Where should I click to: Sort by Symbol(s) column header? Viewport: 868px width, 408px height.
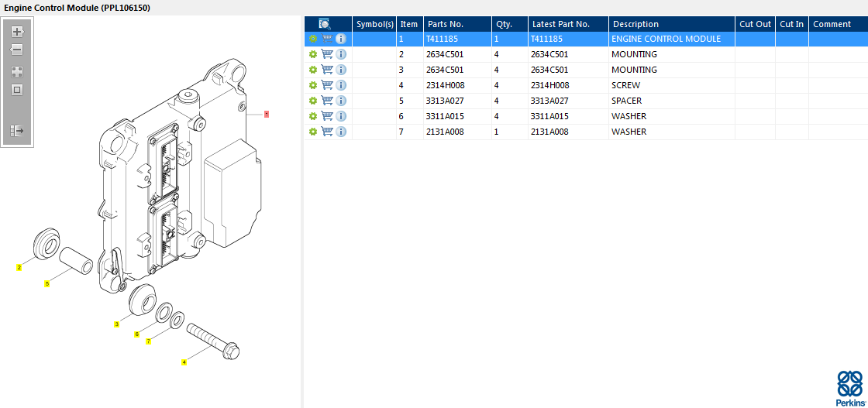coord(375,24)
